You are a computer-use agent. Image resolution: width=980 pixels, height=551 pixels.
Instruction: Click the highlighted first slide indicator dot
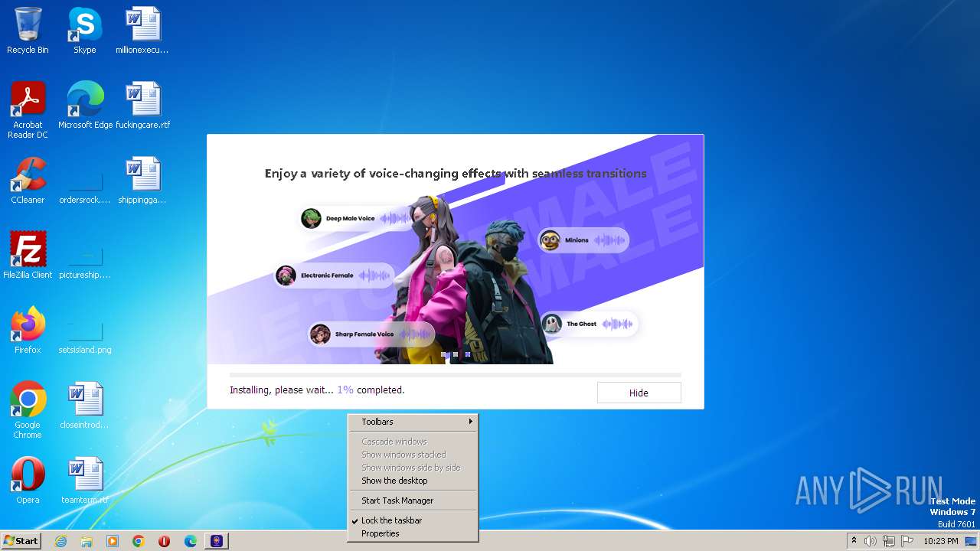(443, 354)
